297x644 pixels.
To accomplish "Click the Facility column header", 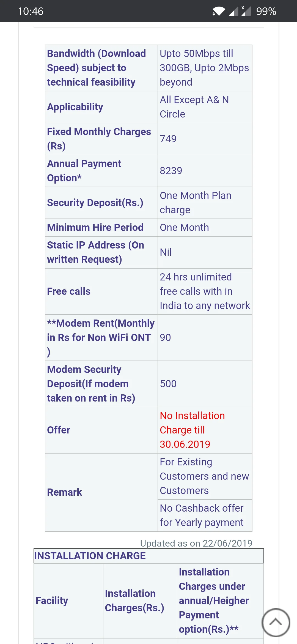I will pyautogui.click(x=52, y=601).
